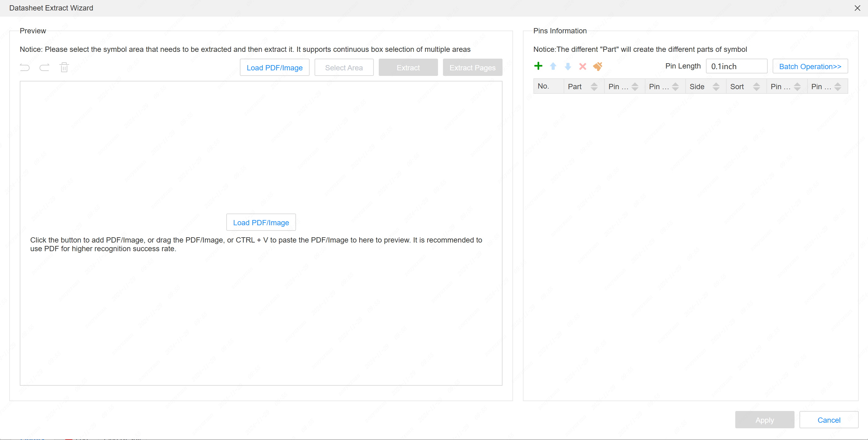Move pin down with blue arrow
Viewport: 868px width, 440px height.
[568, 66]
